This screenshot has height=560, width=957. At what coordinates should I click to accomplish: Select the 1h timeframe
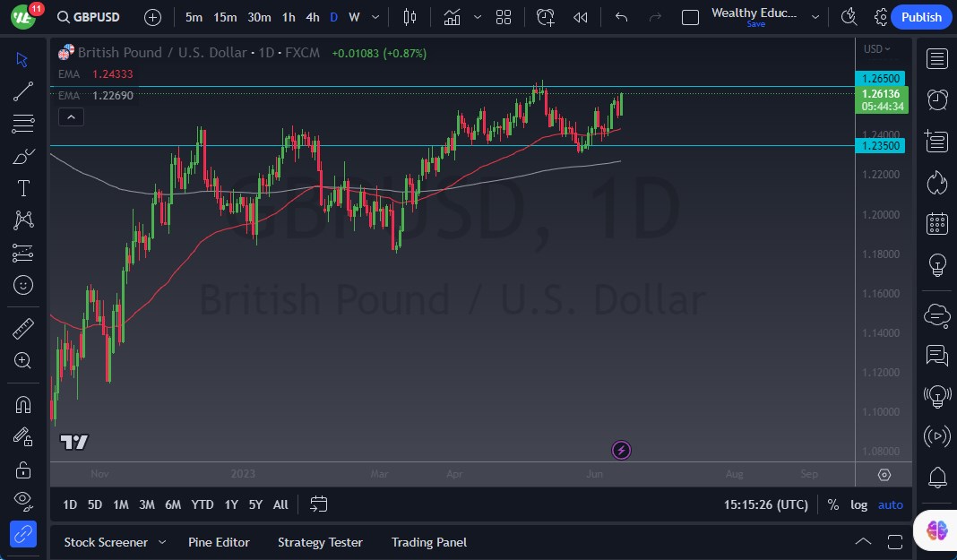(289, 17)
